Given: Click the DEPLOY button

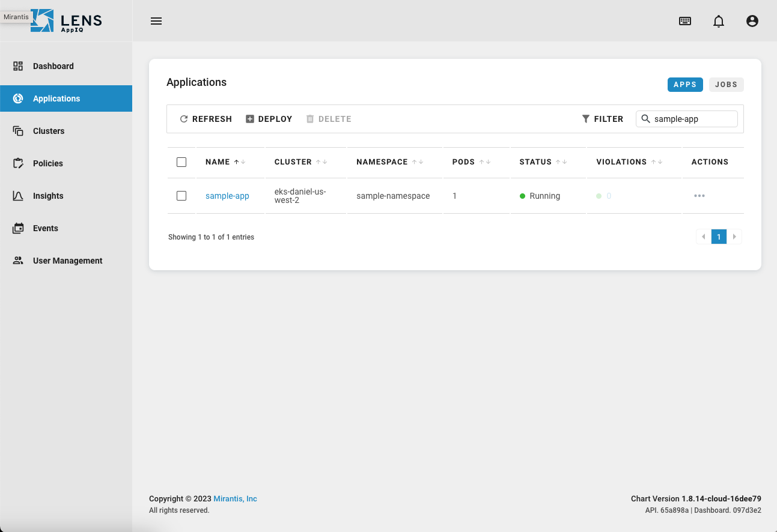Looking at the screenshot, I should [269, 119].
